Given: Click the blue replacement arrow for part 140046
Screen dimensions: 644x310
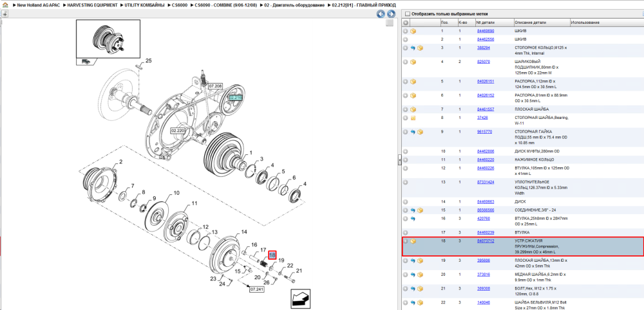Looking at the screenshot, I should click(x=413, y=303).
